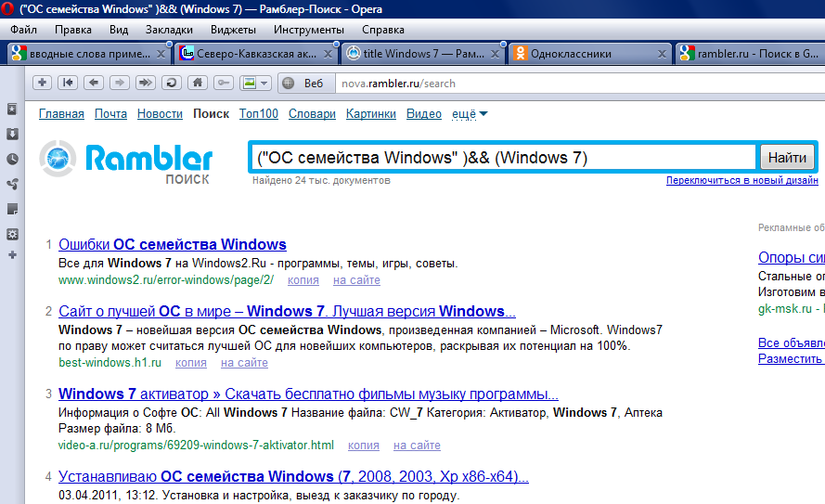Viewport: 825px width, 504px height.
Task: Add a panel with the sidebar plus
Action: [12, 255]
